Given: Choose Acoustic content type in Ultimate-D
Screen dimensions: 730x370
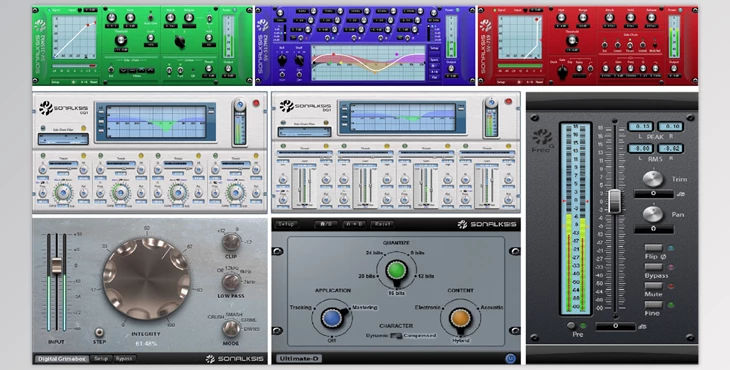Looking at the screenshot, I should point(492,308).
